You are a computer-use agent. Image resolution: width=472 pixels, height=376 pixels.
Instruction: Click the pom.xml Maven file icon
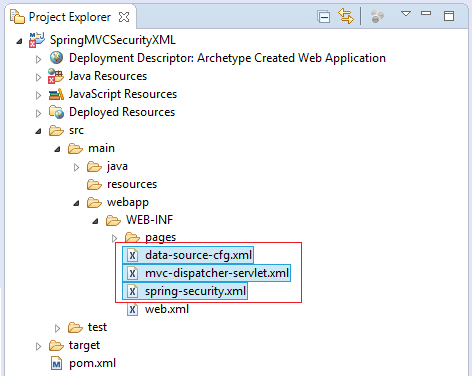point(57,363)
